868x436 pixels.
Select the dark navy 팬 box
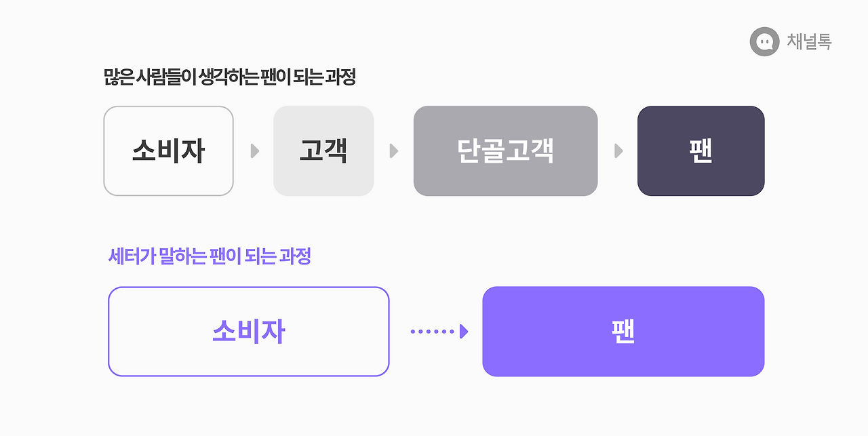click(x=701, y=151)
